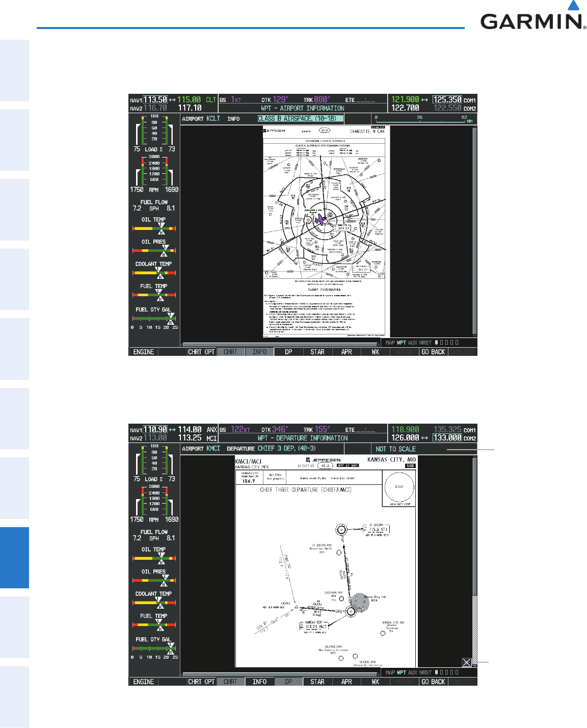
Task: Click COM frequency transfer arrow beside 121.900
Action: point(425,100)
